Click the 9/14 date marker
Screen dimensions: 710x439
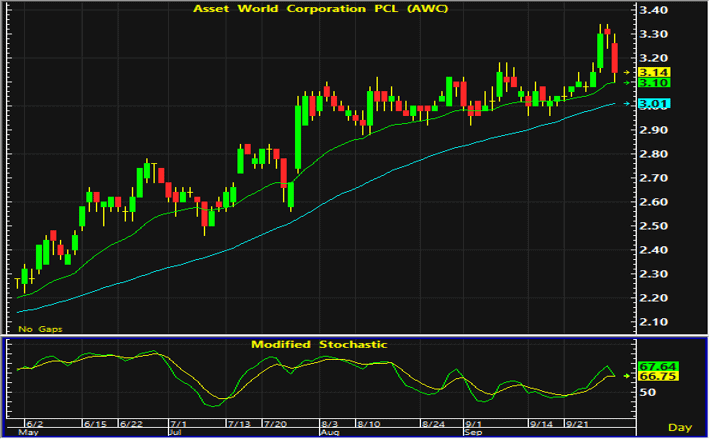[542, 424]
